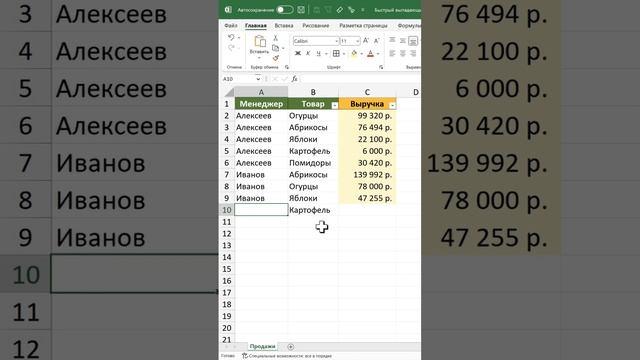Open the Товар column filter dropdown
The width and height of the screenshot is (640, 360).
pyautogui.click(x=334, y=105)
